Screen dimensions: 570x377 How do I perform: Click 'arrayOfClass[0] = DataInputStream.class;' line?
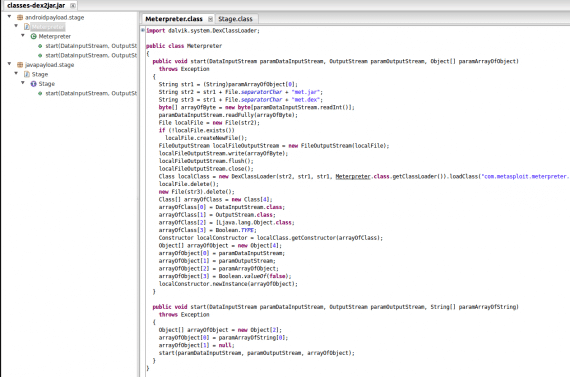point(222,207)
